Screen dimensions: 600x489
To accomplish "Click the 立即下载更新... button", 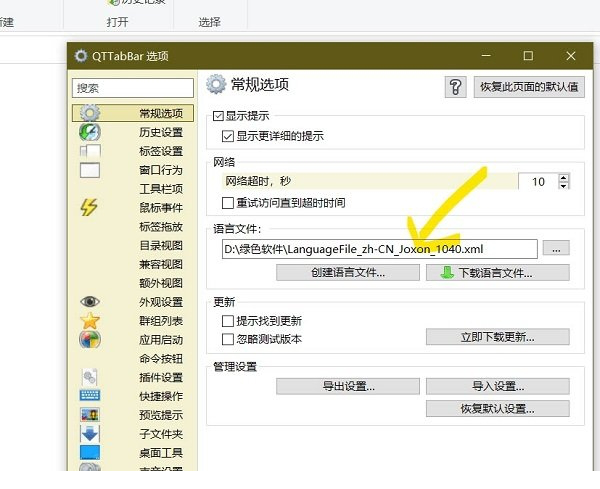I will pyautogui.click(x=498, y=337).
